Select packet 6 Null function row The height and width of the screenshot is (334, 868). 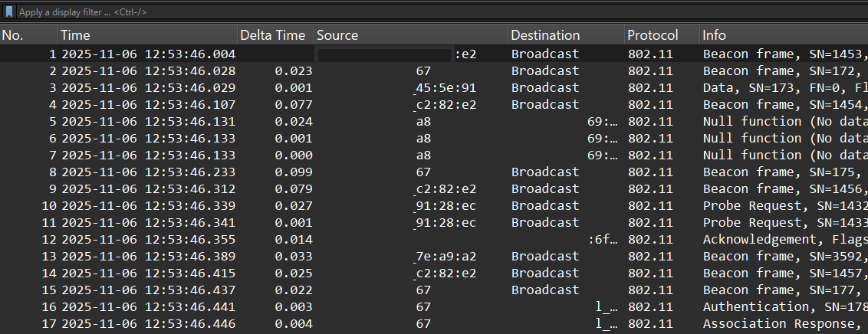point(434,138)
